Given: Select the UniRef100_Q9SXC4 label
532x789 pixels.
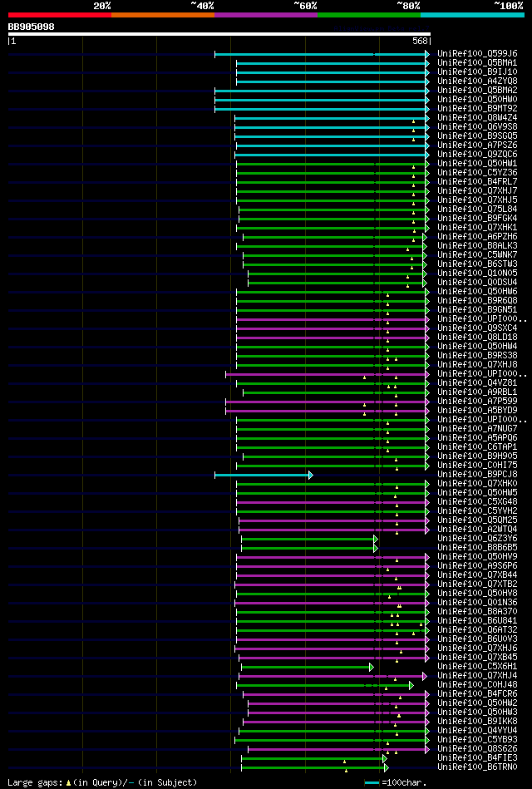Looking at the screenshot, I should click(478, 328).
